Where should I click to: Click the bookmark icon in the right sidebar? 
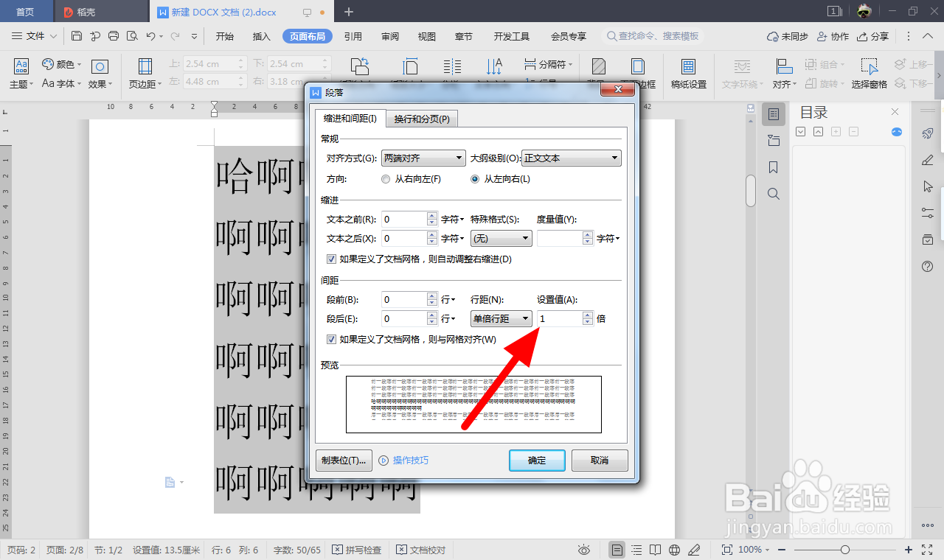(x=773, y=167)
